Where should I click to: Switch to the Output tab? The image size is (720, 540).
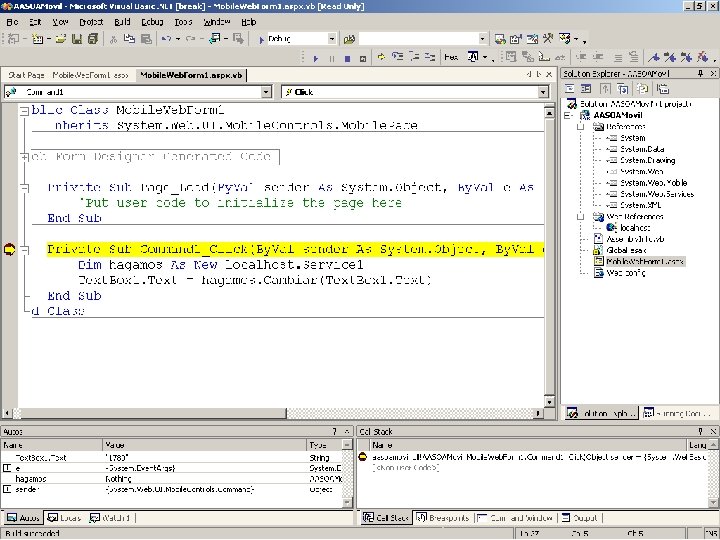pos(580,518)
